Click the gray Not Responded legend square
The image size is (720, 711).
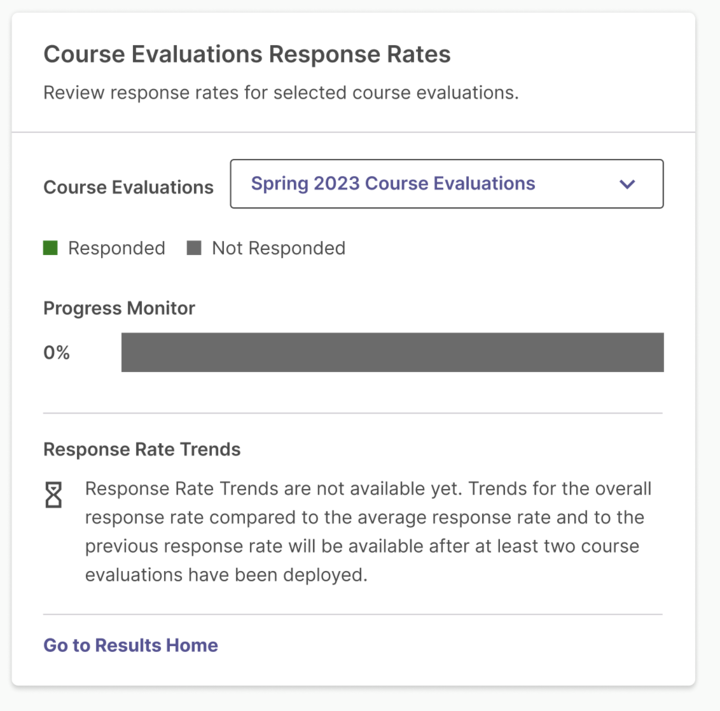[x=194, y=248]
